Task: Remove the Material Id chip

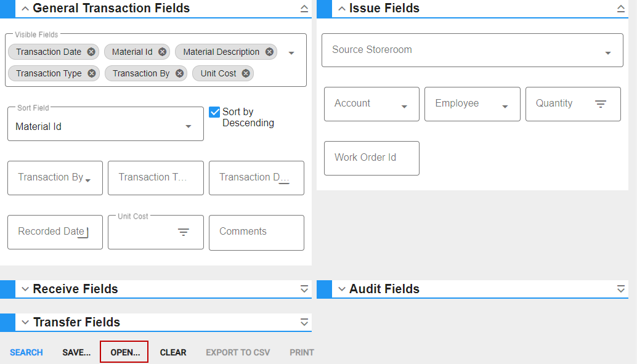Action: pos(162,52)
